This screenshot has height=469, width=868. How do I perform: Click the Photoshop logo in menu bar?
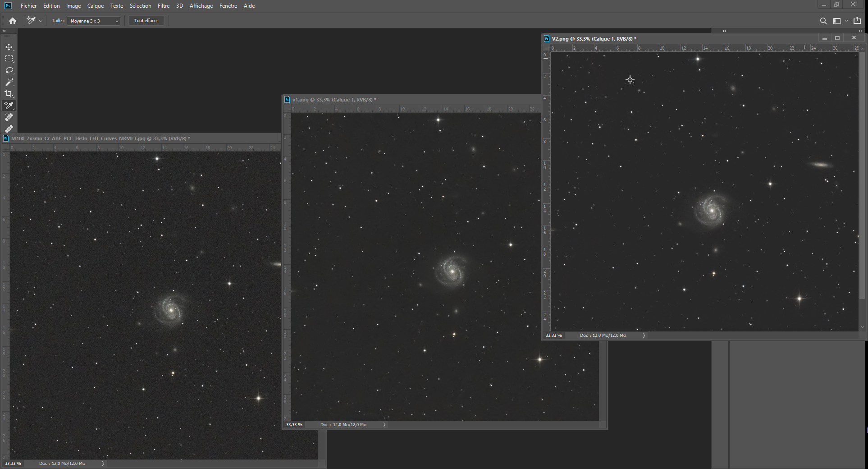tap(8, 6)
